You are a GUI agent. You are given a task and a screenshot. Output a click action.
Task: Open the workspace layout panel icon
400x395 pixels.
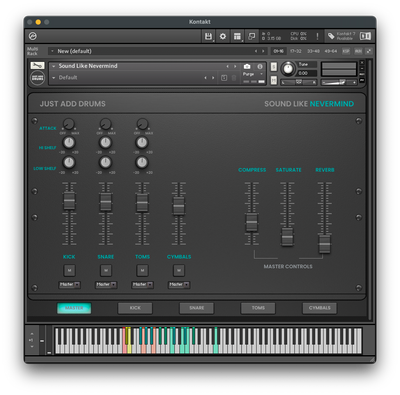coord(237,36)
